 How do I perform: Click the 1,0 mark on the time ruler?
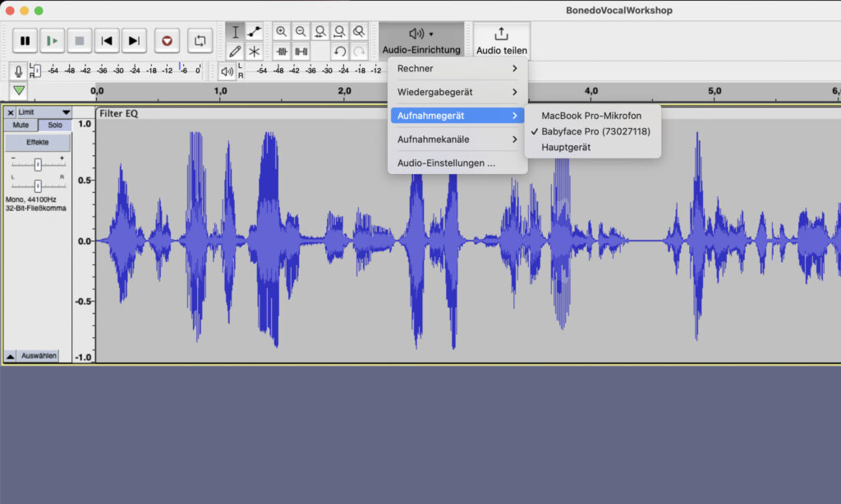click(x=220, y=90)
